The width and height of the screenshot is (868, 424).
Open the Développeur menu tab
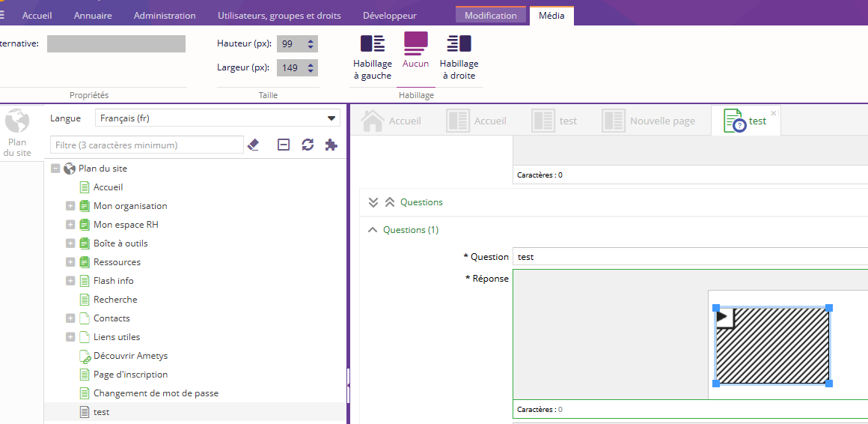point(389,16)
